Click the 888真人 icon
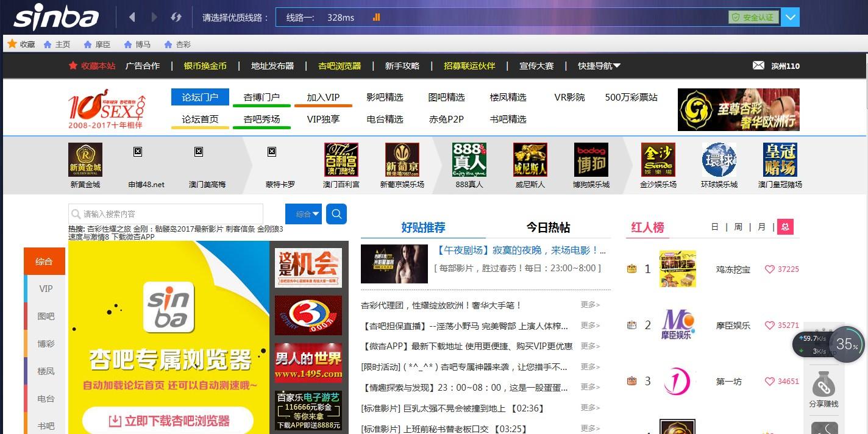This screenshot has width=868, height=434. [469, 160]
